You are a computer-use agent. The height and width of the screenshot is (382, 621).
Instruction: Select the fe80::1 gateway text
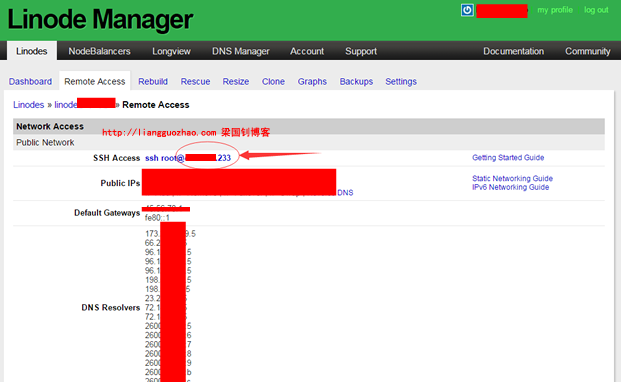pos(157,218)
